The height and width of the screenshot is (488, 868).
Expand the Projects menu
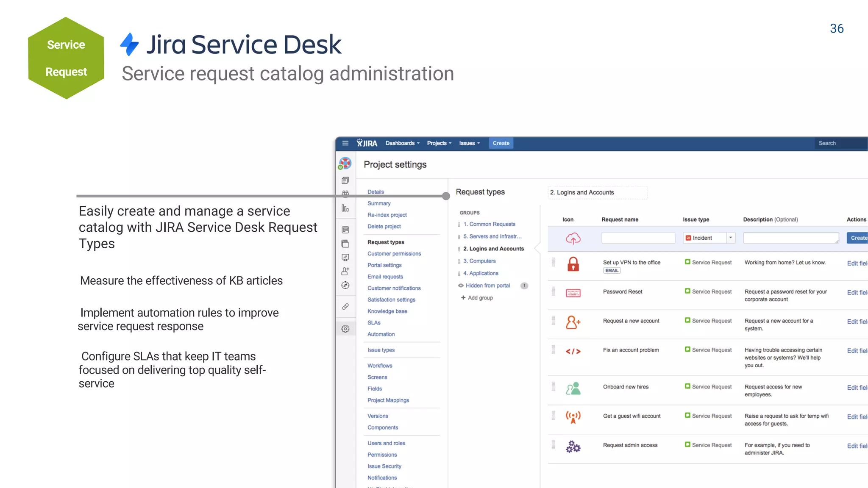[439, 143]
